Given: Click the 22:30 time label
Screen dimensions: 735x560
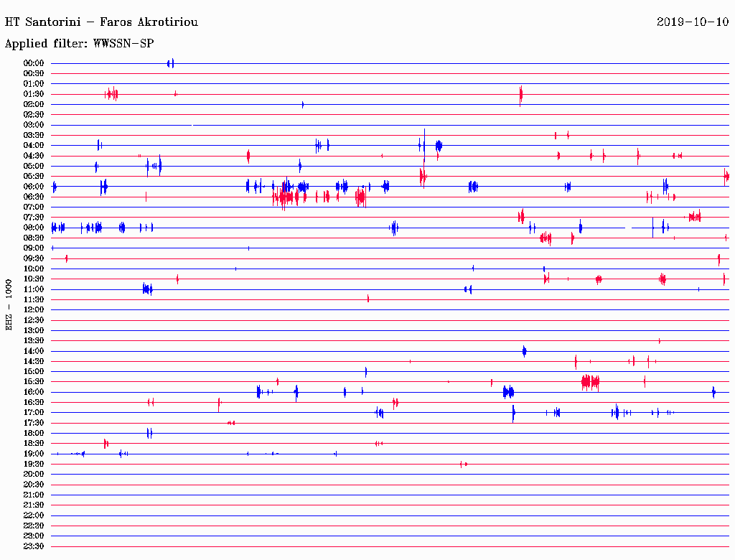Looking at the screenshot, I should (34, 526).
